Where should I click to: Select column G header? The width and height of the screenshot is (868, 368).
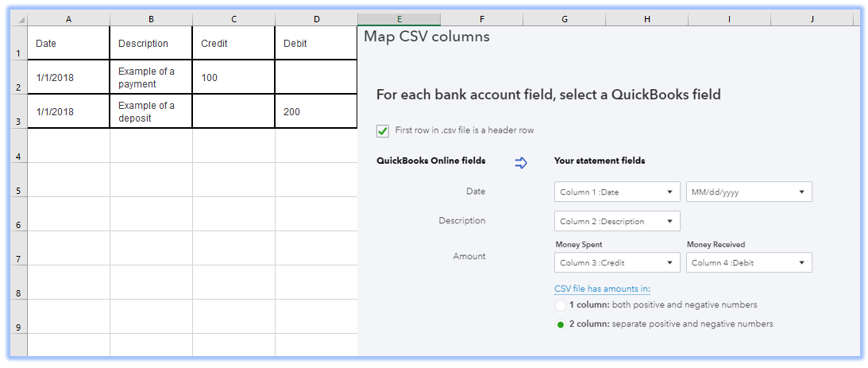564,19
